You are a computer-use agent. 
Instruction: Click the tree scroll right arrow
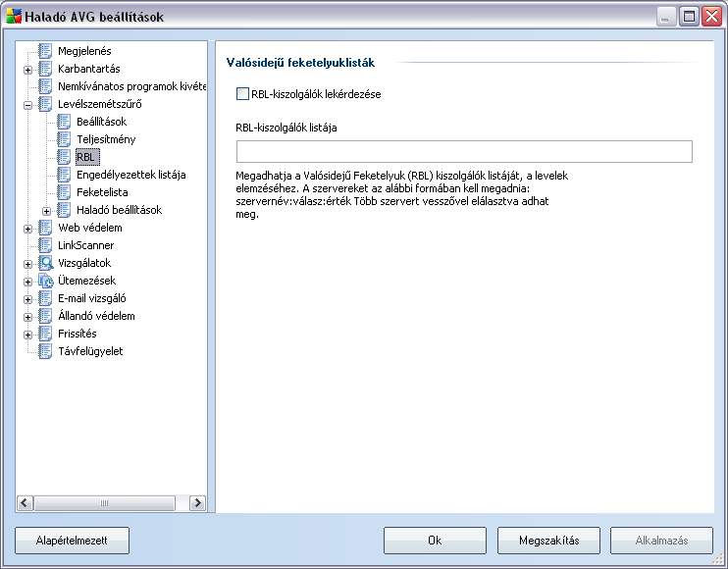pos(198,503)
